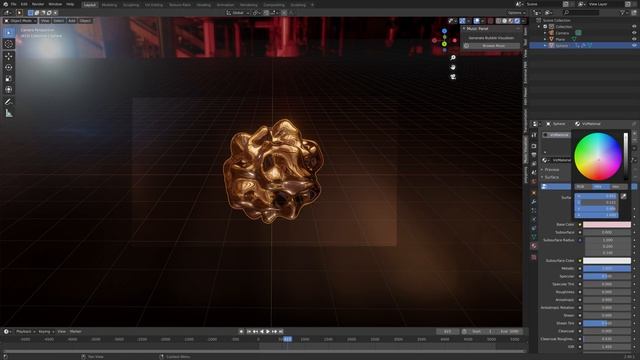The width and height of the screenshot is (640, 360).
Task: Click Generate Bubble Visualizer button
Action: tap(491, 38)
